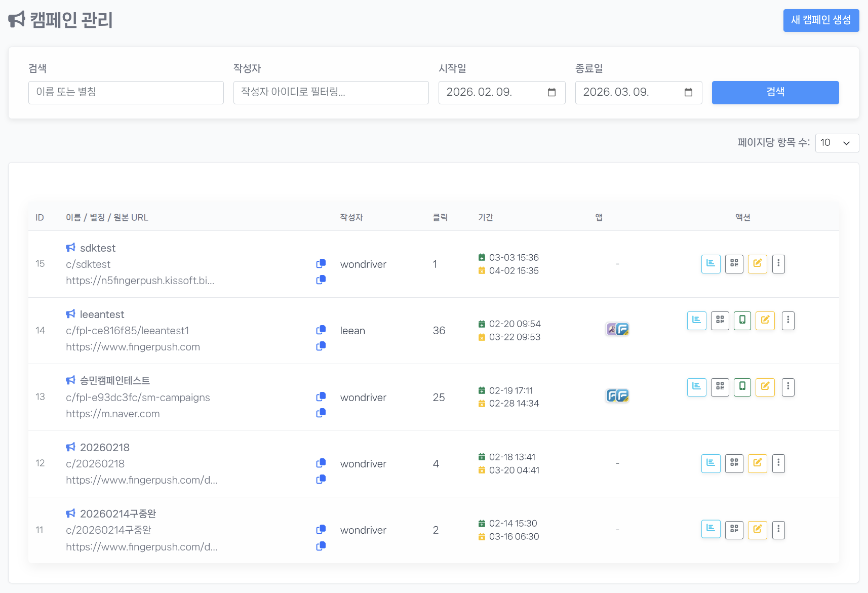This screenshot has height=593, width=868.
Task: Open end date calendar picker
Action: pos(688,93)
